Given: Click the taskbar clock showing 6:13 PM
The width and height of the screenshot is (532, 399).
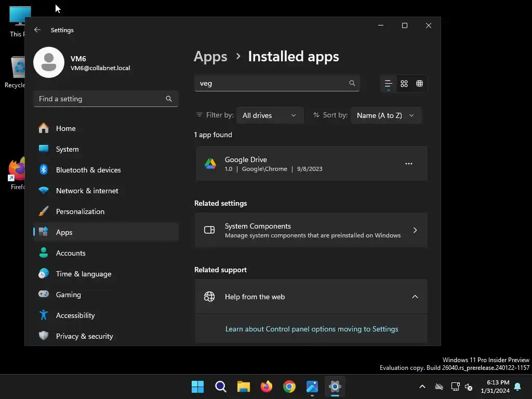Looking at the screenshot, I should pyautogui.click(x=495, y=387).
